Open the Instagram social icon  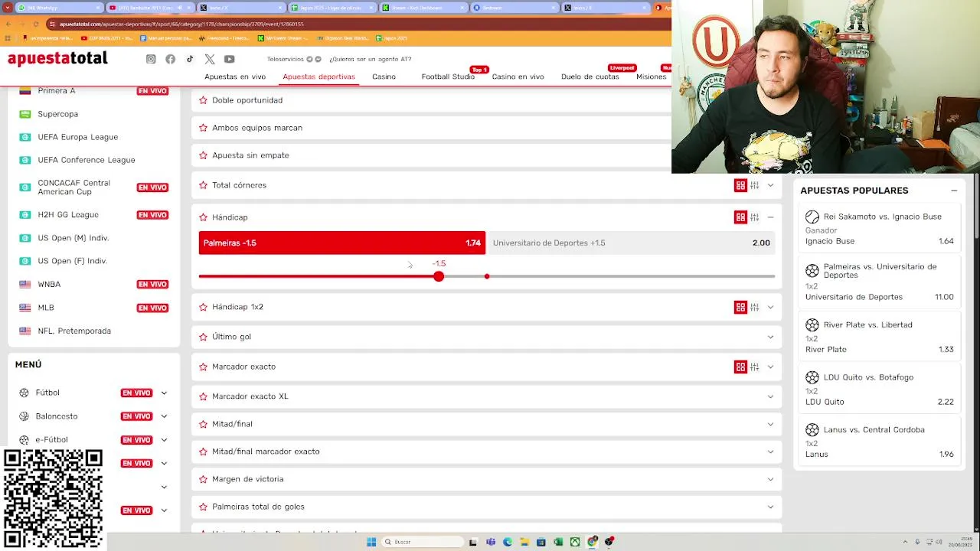tap(151, 59)
